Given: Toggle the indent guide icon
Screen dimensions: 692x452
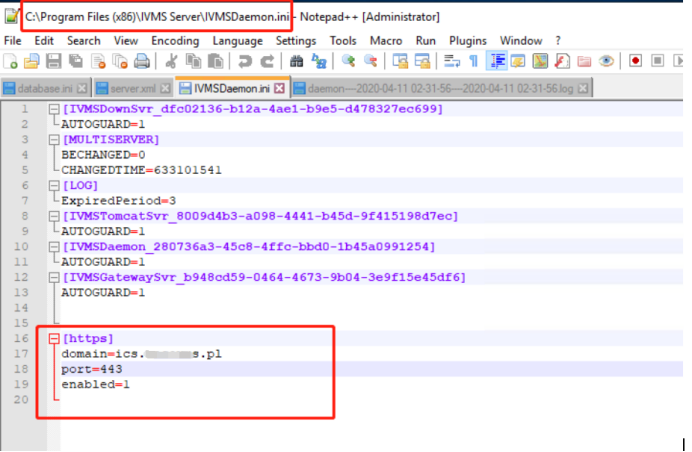Looking at the screenshot, I should coord(496,61).
